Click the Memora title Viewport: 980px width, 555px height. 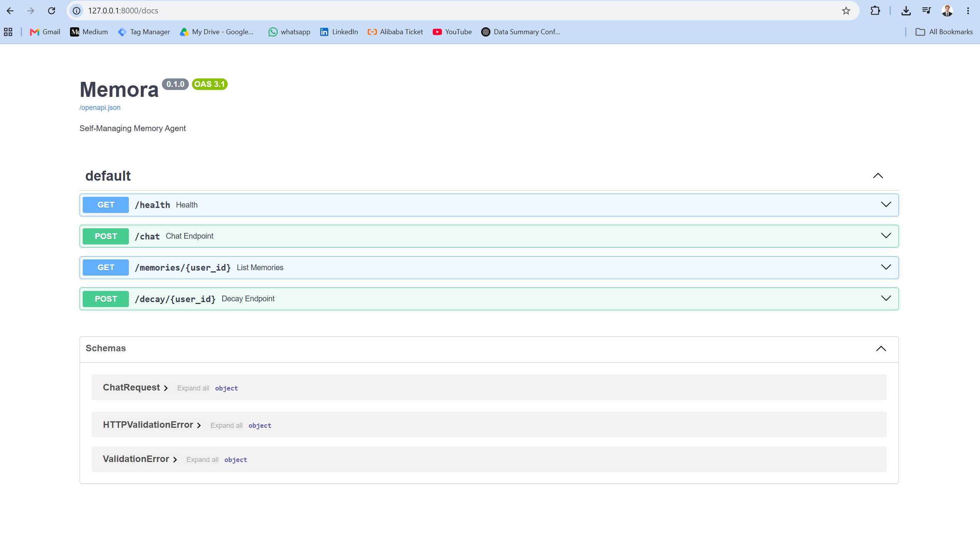(119, 90)
